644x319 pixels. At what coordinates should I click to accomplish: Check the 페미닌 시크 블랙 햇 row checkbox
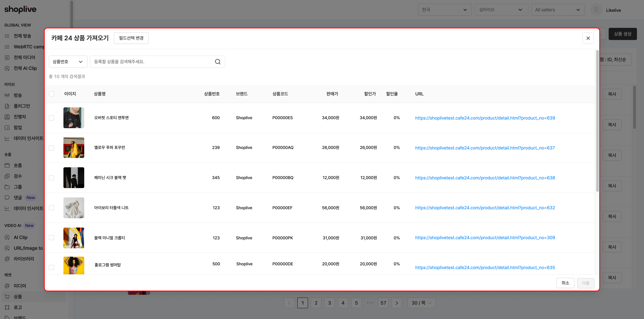pos(51,178)
